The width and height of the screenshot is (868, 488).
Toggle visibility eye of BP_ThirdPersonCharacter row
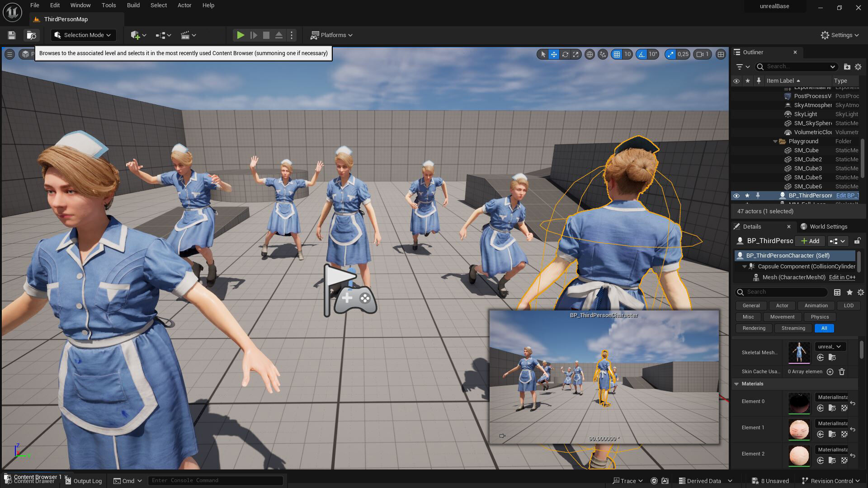point(736,196)
